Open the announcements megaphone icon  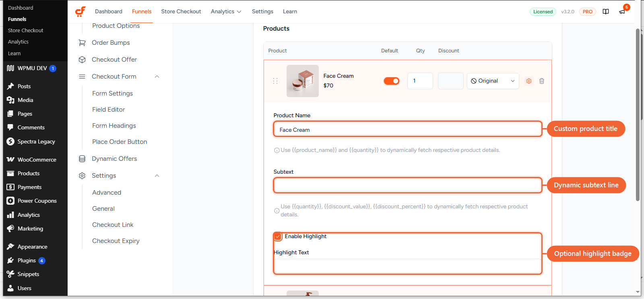[622, 12]
